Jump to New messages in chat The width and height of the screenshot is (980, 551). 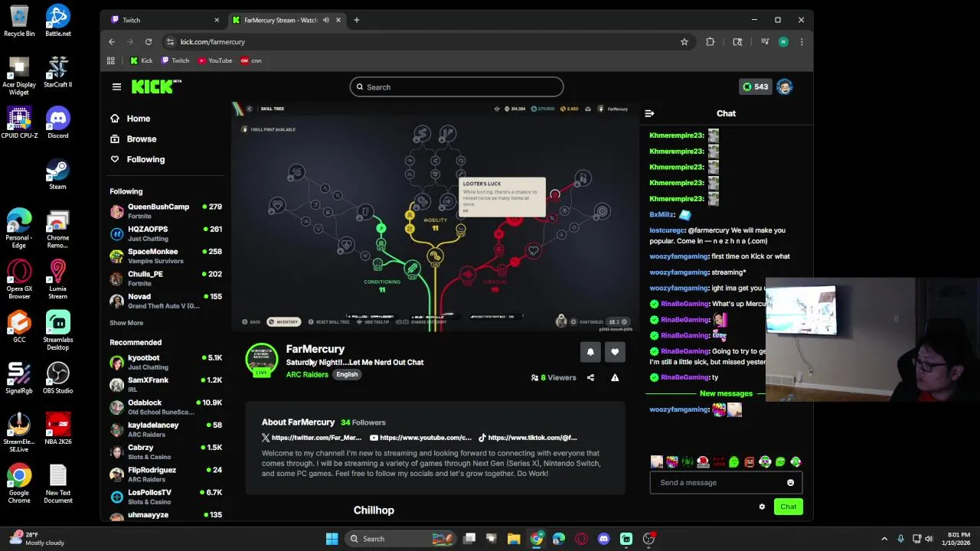point(726,393)
